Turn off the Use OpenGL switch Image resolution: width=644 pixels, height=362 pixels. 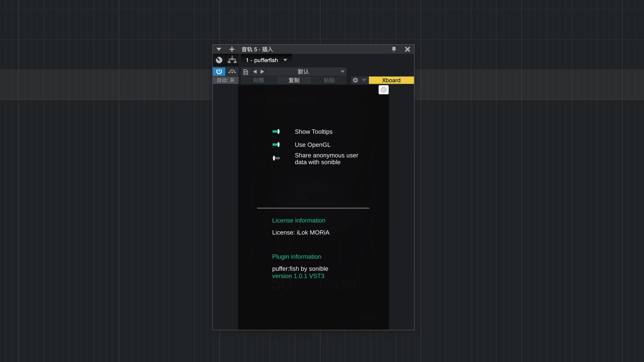point(276,144)
